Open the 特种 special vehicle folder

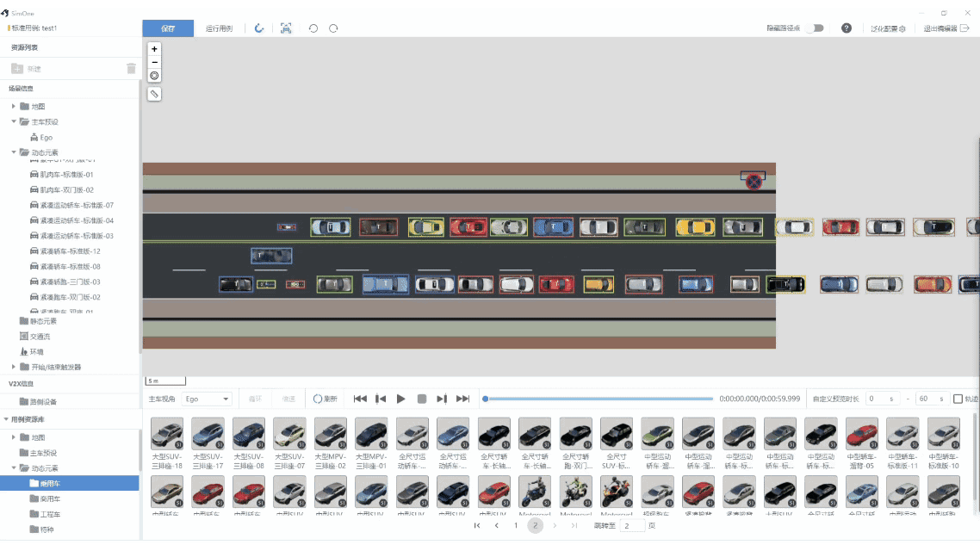point(42,529)
